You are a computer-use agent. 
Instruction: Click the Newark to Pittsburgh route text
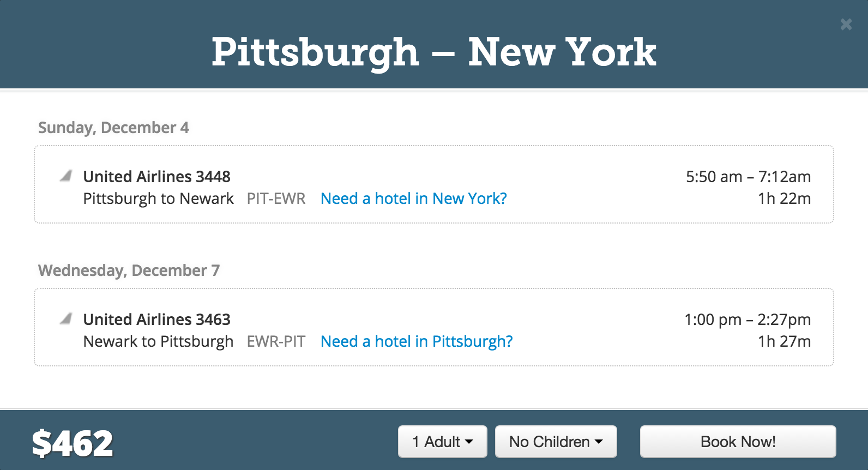158,341
